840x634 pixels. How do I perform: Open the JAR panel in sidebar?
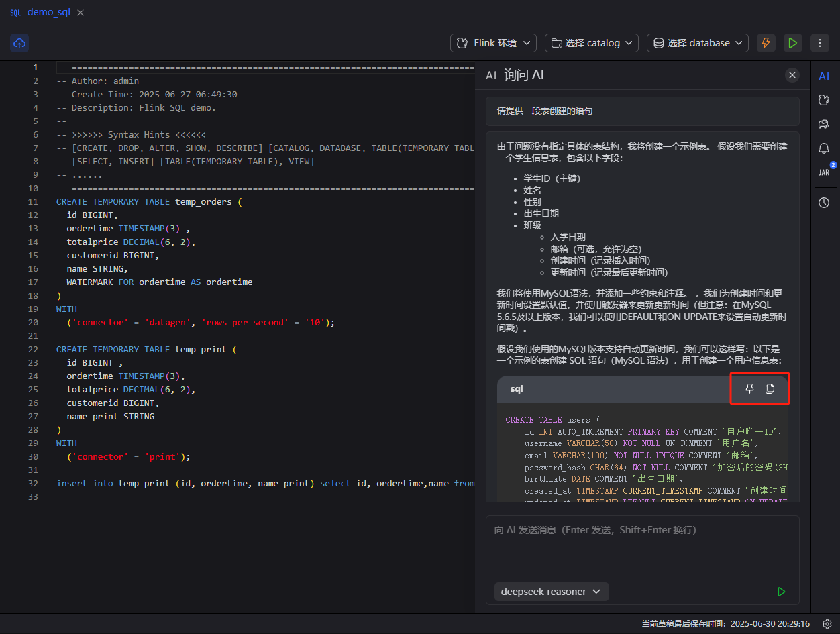coord(824,172)
